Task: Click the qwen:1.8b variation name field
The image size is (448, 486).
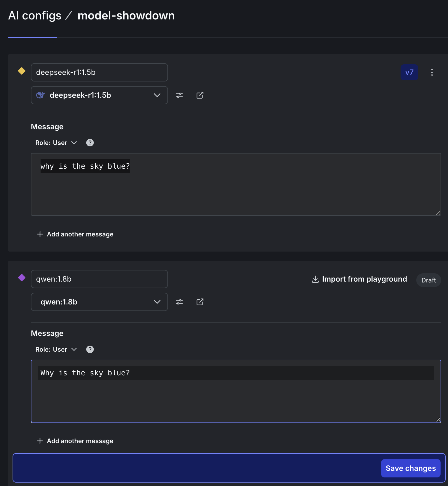Action: pos(99,279)
